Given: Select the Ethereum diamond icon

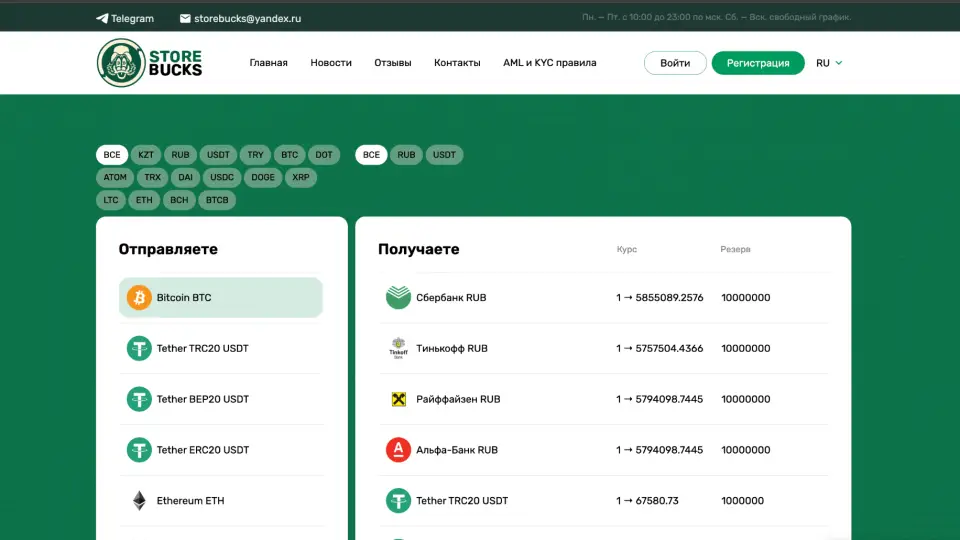Looking at the screenshot, I should [x=139, y=501].
